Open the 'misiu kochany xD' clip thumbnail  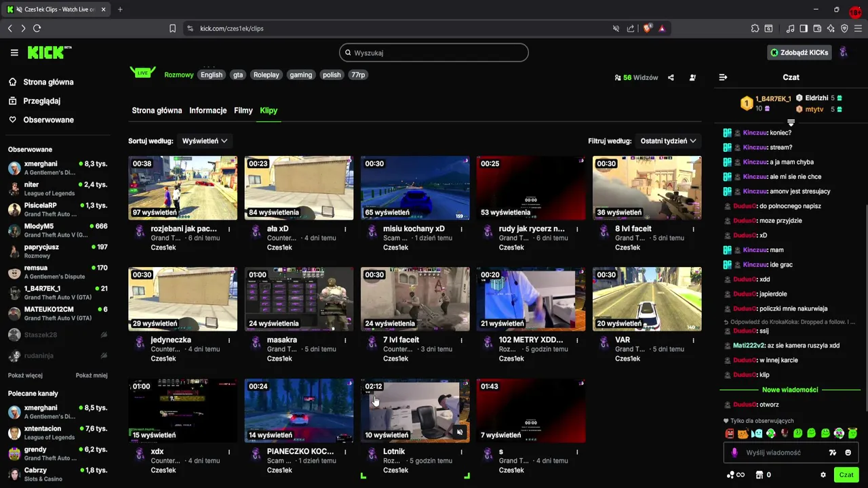point(415,188)
